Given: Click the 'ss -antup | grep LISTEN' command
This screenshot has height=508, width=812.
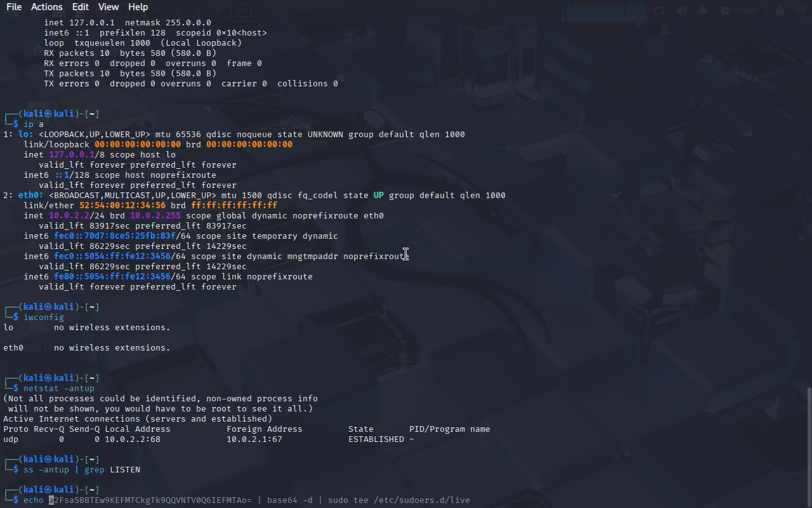Looking at the screenshot, I should click(x=82, y=469).
